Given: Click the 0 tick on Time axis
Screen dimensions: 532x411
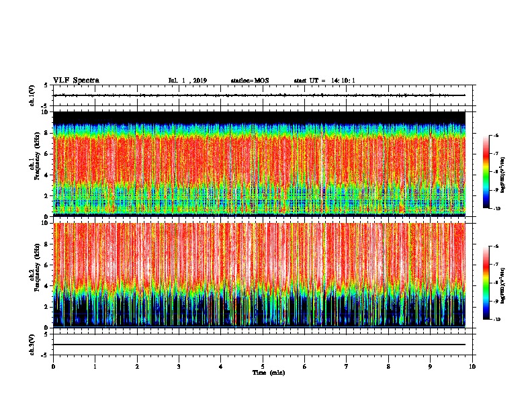Looking at the screenshot, I should click(53, 367).
